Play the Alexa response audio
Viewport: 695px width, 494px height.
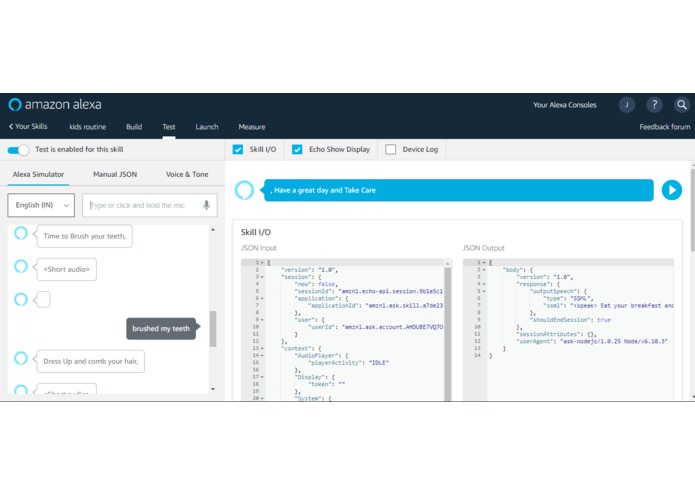(672, 190)
